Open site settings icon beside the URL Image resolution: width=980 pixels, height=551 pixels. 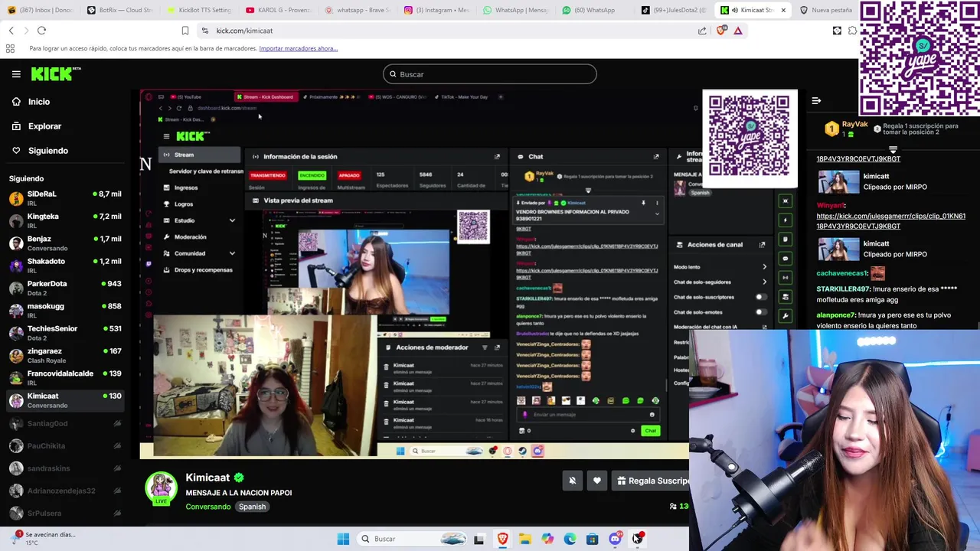click(x=204, y=31)
